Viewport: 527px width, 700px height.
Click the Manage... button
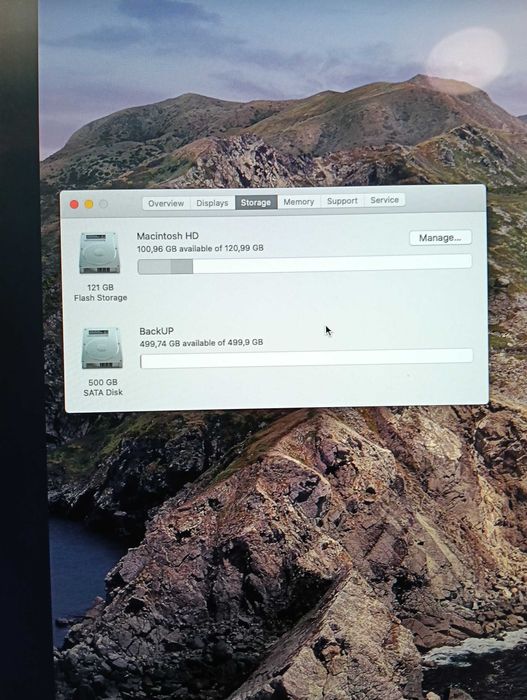440,238
